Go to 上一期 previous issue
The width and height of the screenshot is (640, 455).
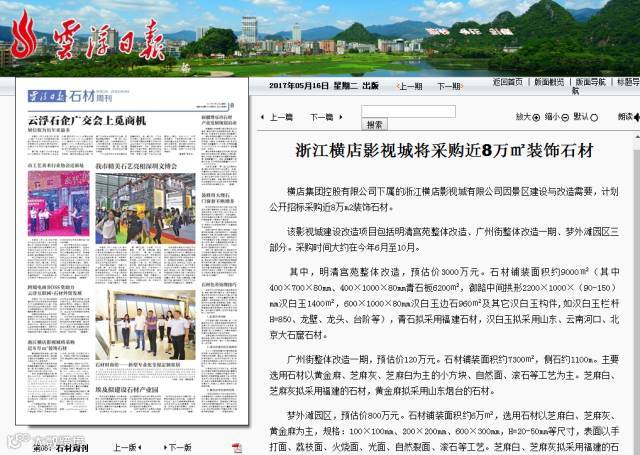(409, 87)
